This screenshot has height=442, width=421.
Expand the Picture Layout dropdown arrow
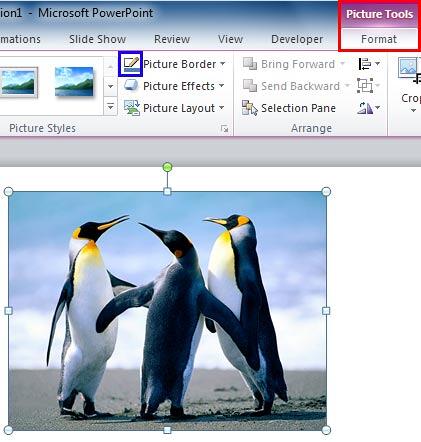click(x=222, y=107)
